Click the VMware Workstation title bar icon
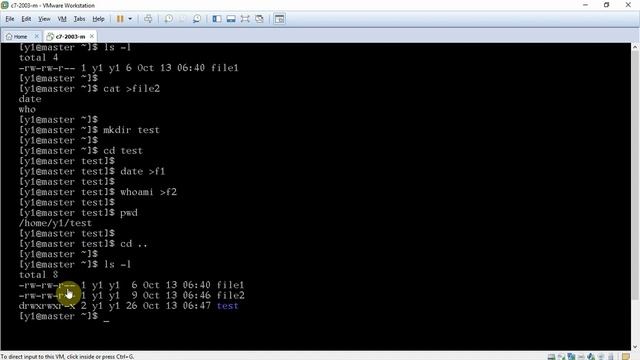Viewport: 640px width, 360px height. pos(4,5)
